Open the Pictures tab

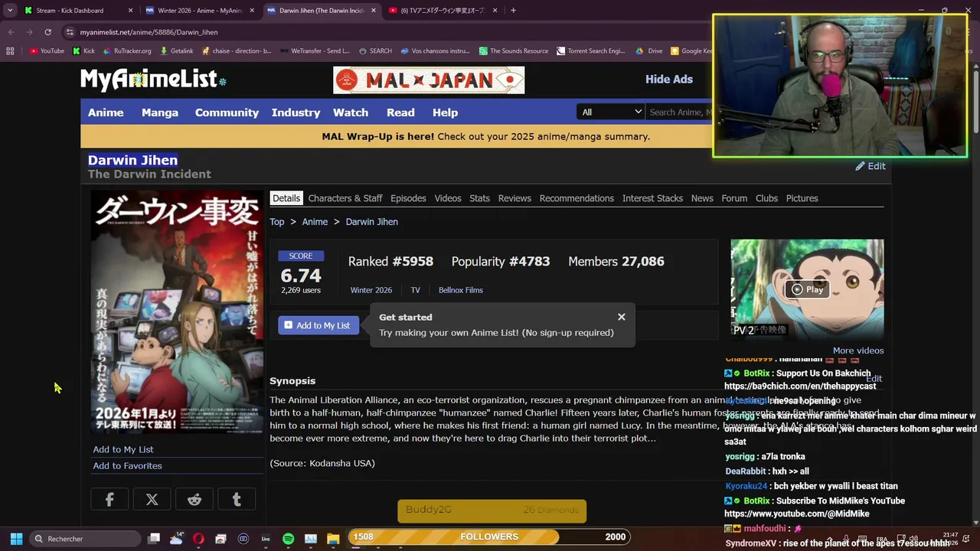[802, 198]
